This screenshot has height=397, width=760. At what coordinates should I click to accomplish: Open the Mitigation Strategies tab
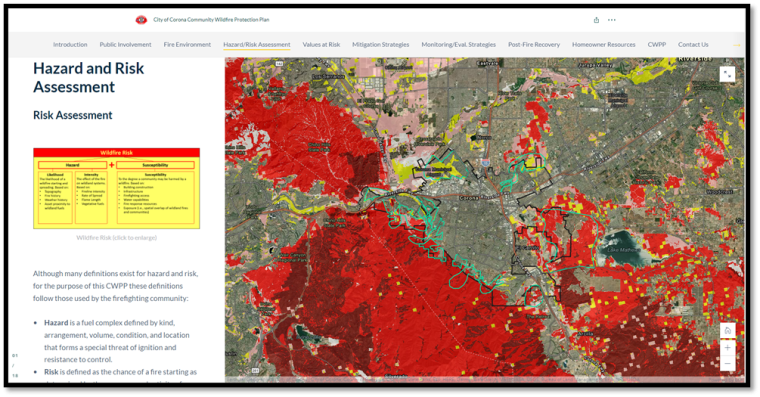[x=380, y=45]
